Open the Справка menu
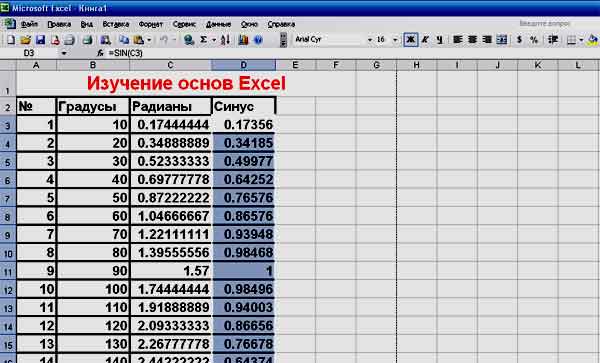This screenshot has width=600, height=363. pos(281,24)
